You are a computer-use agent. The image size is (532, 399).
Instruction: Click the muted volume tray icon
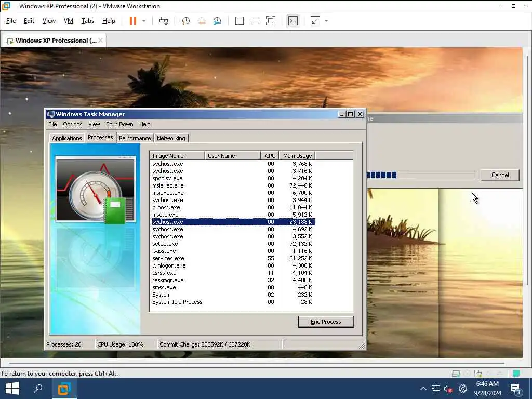[448, 389]
